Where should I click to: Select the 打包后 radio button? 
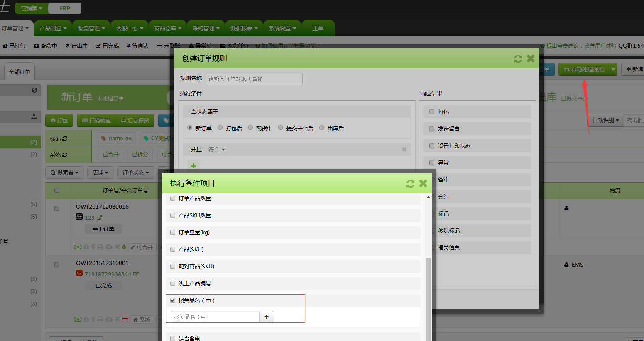point(220,128)
